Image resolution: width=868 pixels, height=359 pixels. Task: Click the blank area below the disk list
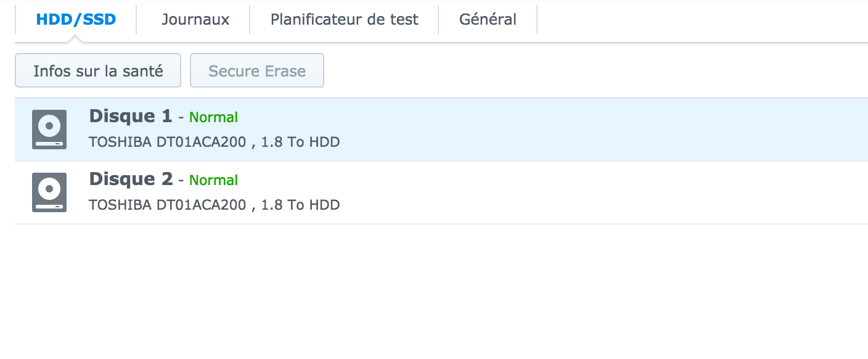[432, 290]
